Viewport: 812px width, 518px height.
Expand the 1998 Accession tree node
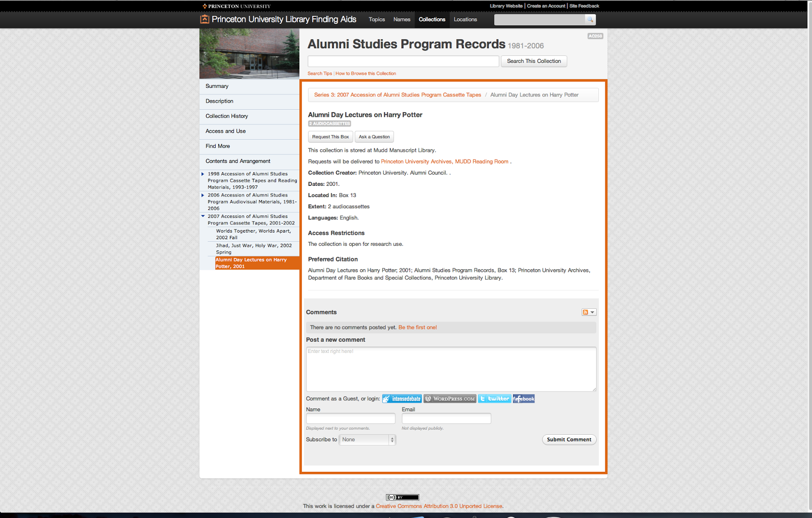click(x=203, y=174)
